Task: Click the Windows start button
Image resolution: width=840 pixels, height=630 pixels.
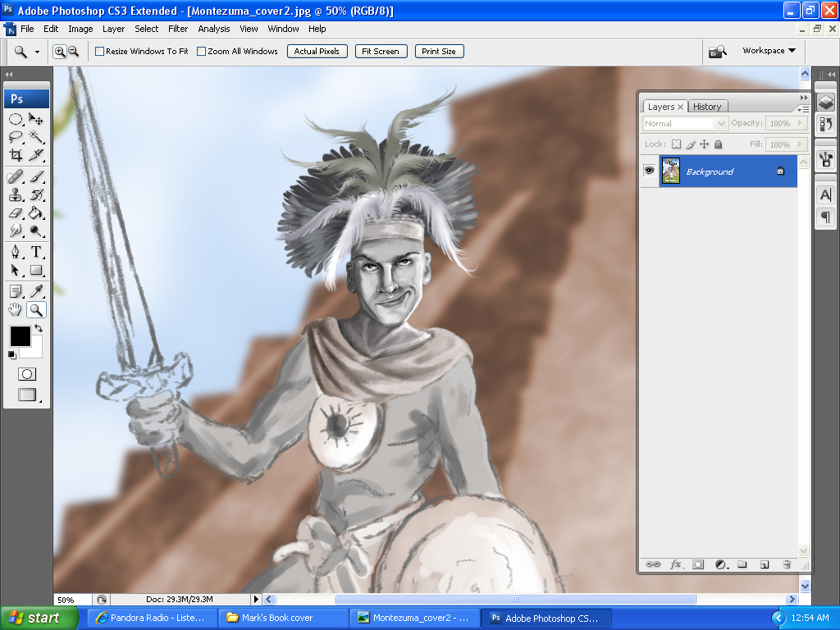Action: pyautogui.click(x=39, y=619)
